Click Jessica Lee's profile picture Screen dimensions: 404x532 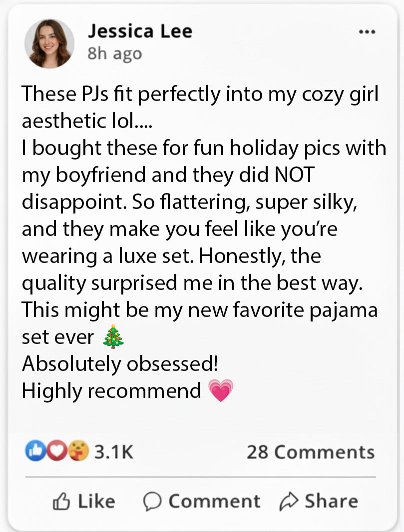(x=49, y=43)
